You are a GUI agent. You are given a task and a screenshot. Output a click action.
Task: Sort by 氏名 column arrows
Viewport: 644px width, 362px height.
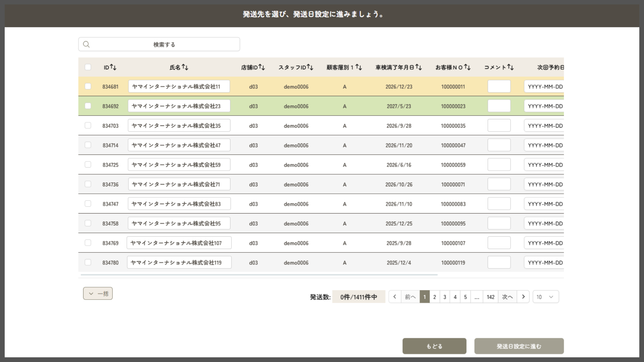pos(185,67)
